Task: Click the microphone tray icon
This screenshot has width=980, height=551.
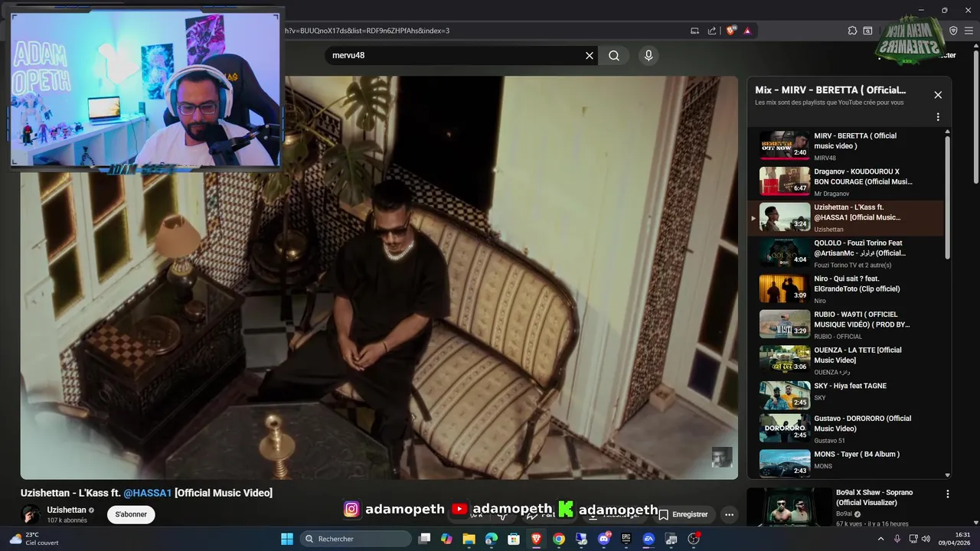Action: (x=897, y=539)
